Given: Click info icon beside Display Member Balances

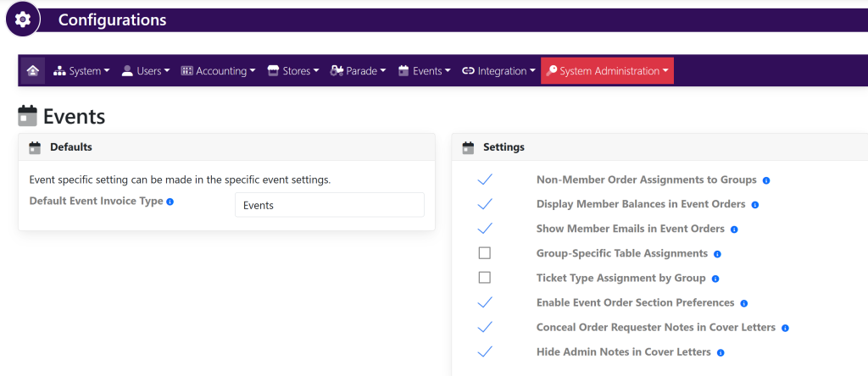Looking at the screenshot, I should 755,205.
